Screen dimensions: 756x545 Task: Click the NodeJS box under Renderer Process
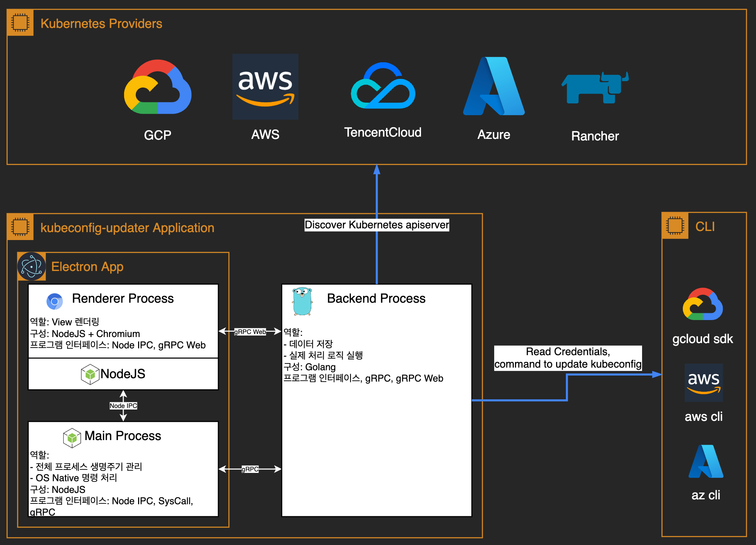pyautogui.click(x=123, y=374)
